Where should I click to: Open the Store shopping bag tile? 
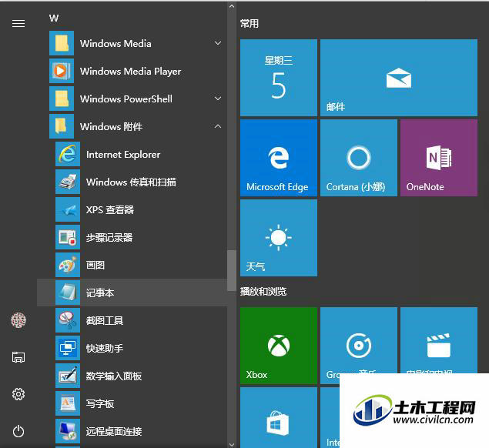279,418
